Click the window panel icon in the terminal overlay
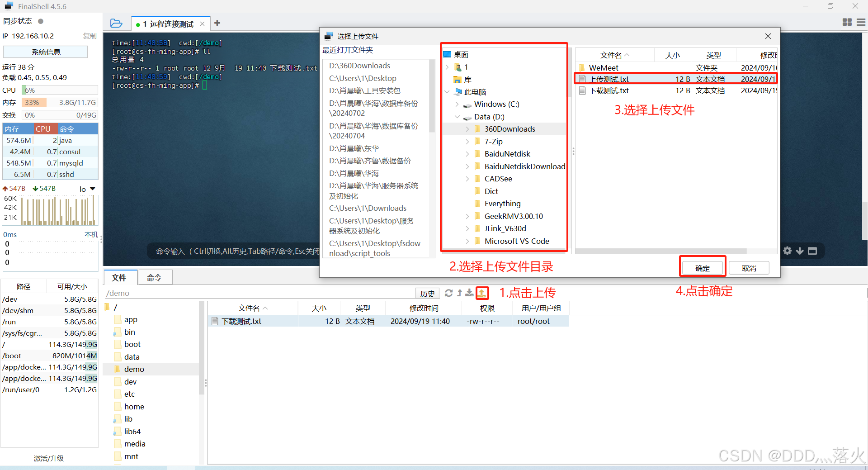Screen dimensions: 868x470 812,250
